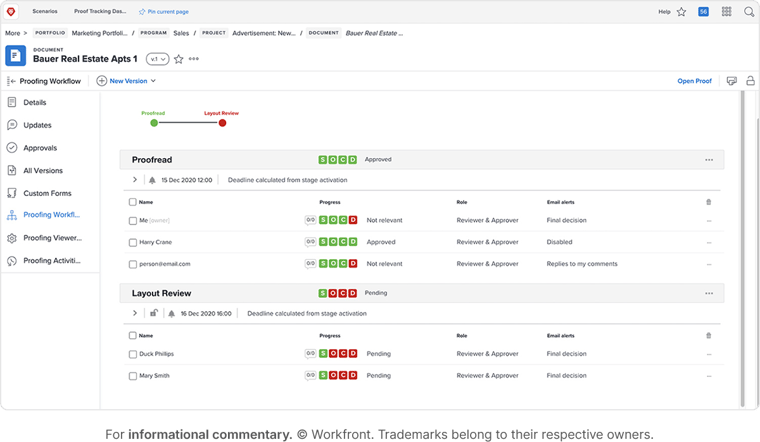760x442 pixels.
Task: Click Harry Crane's SOCD progress indicator
Action: point(338,242)
